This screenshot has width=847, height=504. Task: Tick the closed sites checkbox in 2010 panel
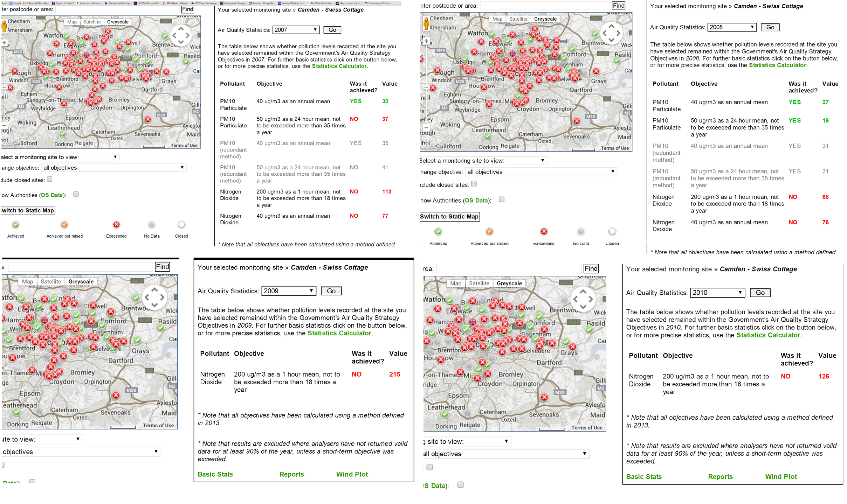430,467
